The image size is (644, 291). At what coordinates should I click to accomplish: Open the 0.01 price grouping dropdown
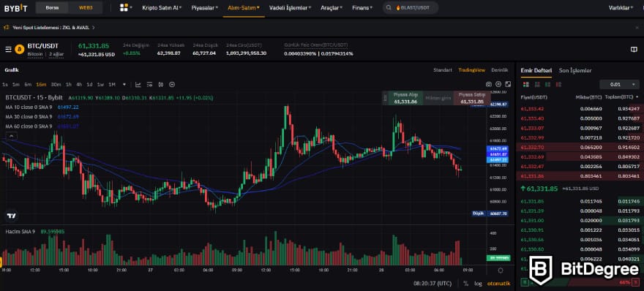point(619,85)
